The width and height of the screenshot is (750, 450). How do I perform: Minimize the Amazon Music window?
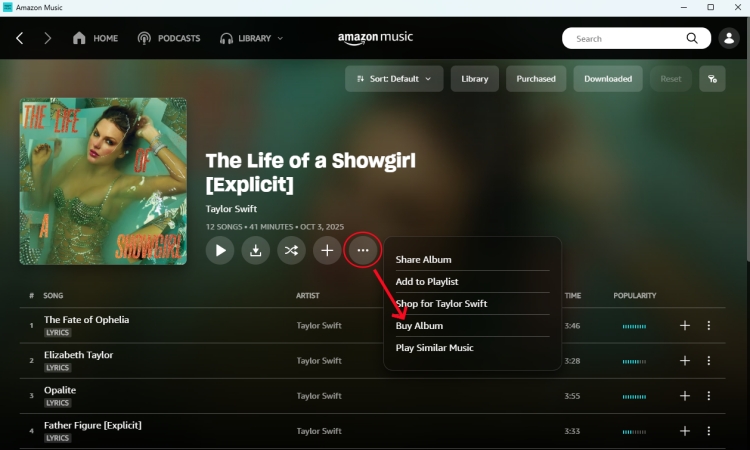684,7
